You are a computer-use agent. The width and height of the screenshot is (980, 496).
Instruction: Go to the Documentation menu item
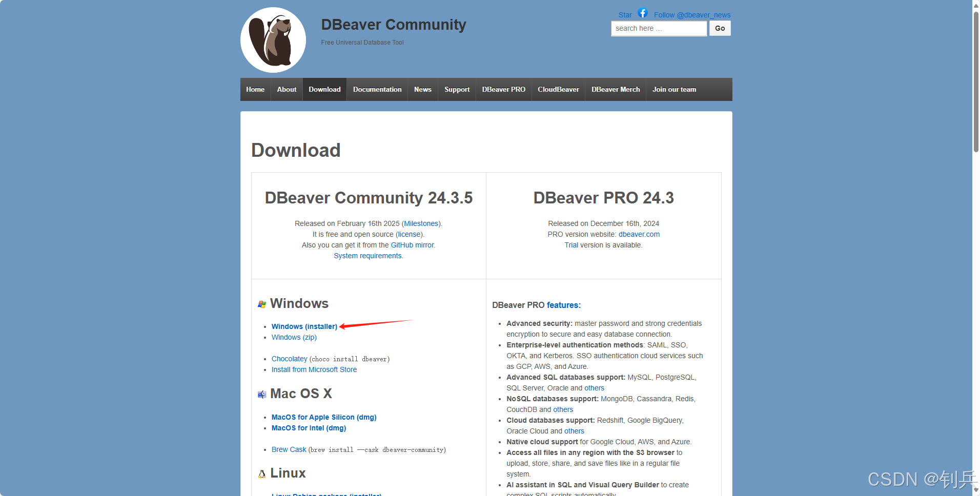coord(377,89)
